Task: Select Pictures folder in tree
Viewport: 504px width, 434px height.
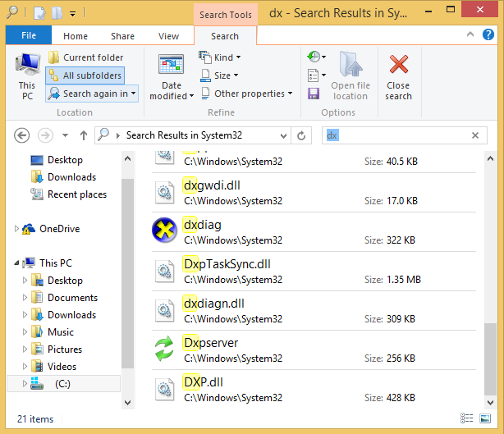Action: [57, 349]
